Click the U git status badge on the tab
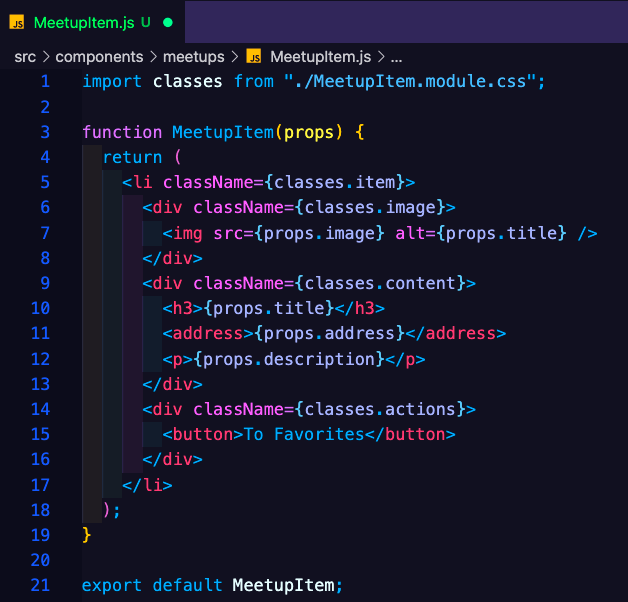The width and height of the screenshot is (628, 602). 146,22
